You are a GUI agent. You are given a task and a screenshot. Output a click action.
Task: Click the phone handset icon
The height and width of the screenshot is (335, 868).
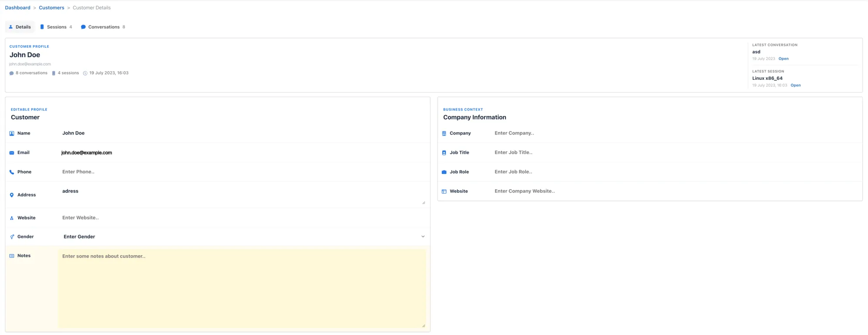pyautogui.click(x=12, y=172)
